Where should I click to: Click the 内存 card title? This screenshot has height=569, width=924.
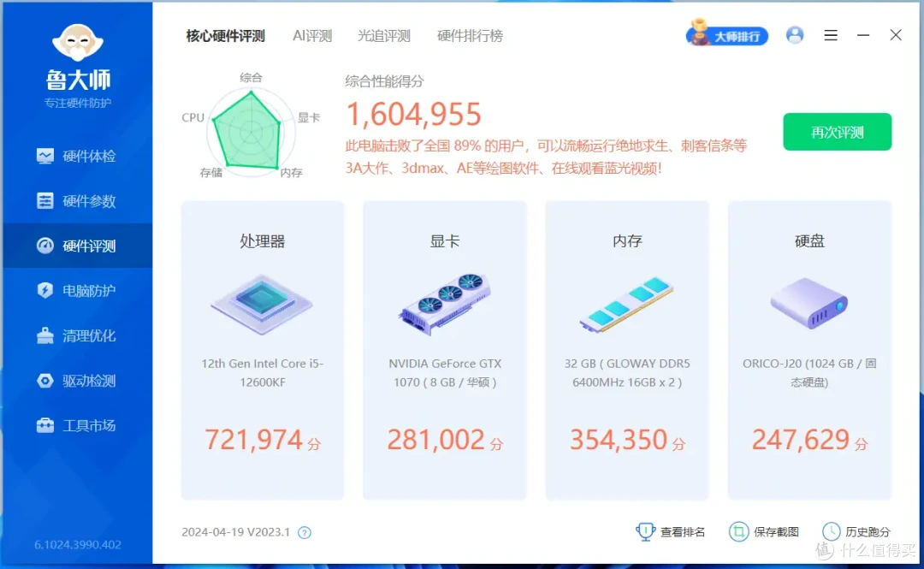[x=627, y=241]
